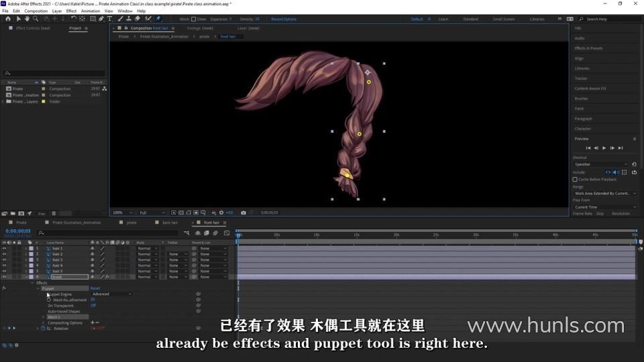
Task: Hide the braid layer eye
Action: point(4,277)
